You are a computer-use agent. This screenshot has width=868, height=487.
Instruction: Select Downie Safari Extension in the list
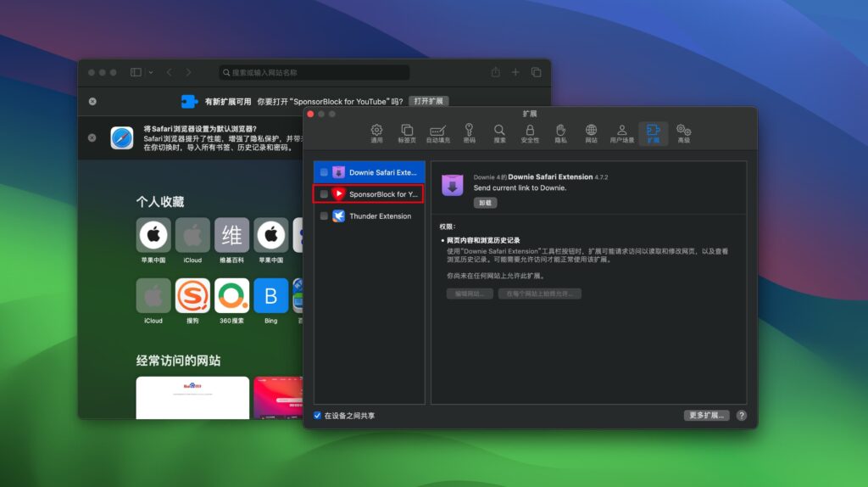[370, 172]
